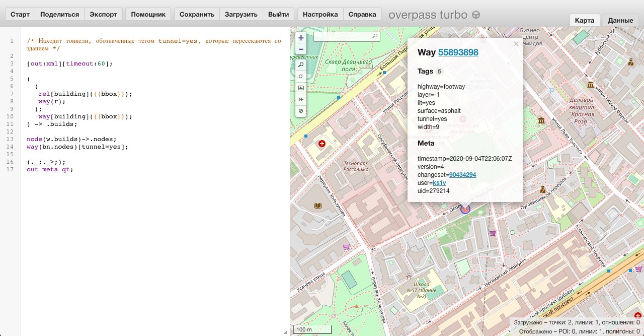Click the editor resize handle

(x=286, y=332)
